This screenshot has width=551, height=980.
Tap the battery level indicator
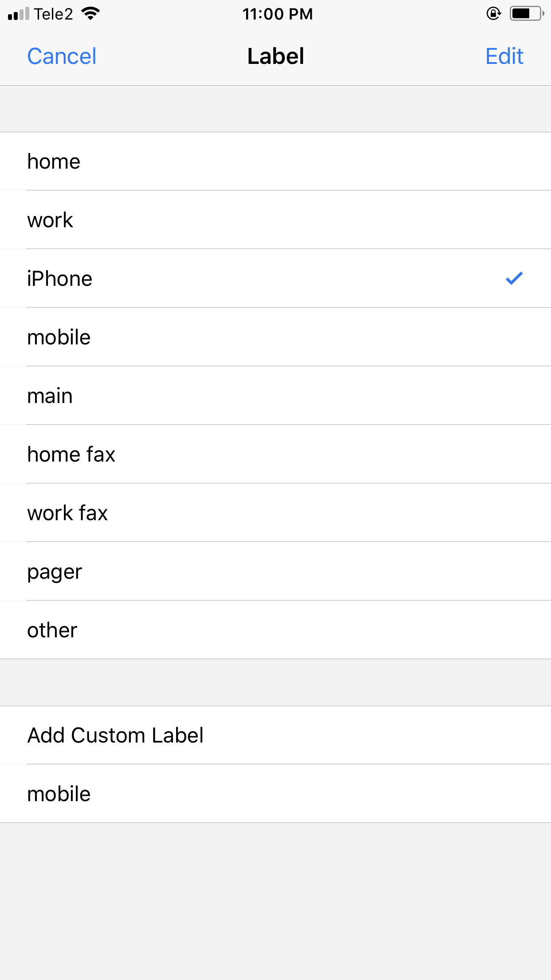(x=527, y=14)
